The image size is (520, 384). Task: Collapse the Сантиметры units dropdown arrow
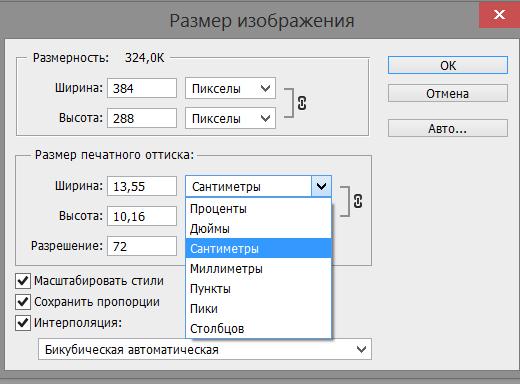point(321,186)
